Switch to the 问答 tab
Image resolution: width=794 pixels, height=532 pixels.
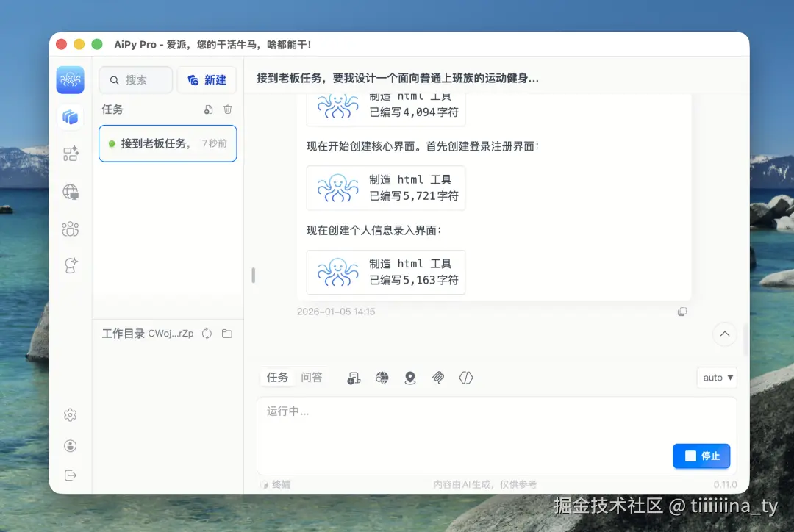312,377
